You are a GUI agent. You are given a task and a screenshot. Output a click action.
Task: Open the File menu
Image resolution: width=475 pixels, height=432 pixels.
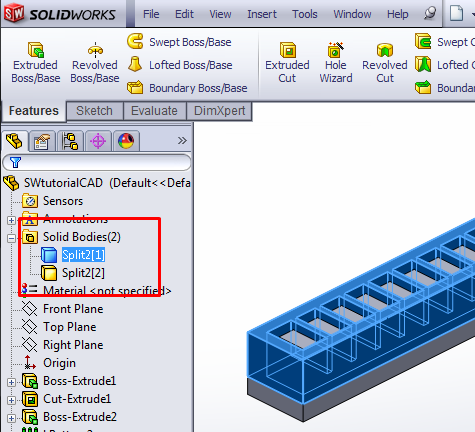(x=151, y=14)
